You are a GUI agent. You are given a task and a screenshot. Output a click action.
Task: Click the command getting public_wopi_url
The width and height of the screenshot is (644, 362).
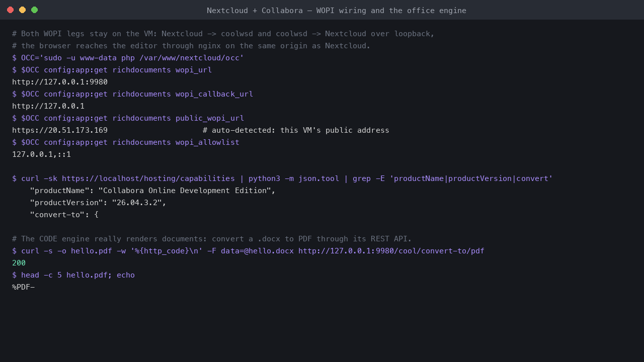tap(128, 118)
